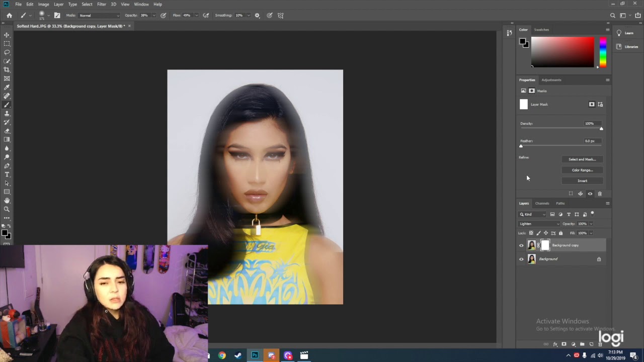Select the Rectangle shape tool
Image resolution: width=644 pixels, height=362 pixels.
point(7,192)
